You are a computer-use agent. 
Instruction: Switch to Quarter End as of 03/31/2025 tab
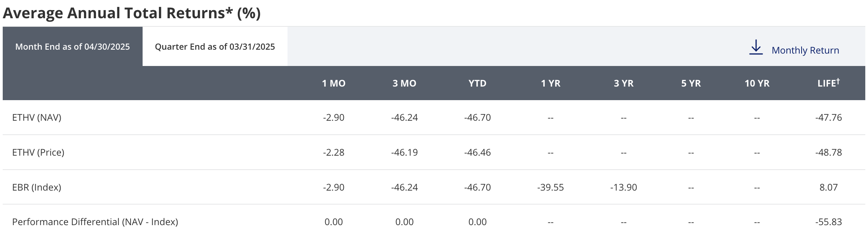pyautogui.click(x=215, y=47)
